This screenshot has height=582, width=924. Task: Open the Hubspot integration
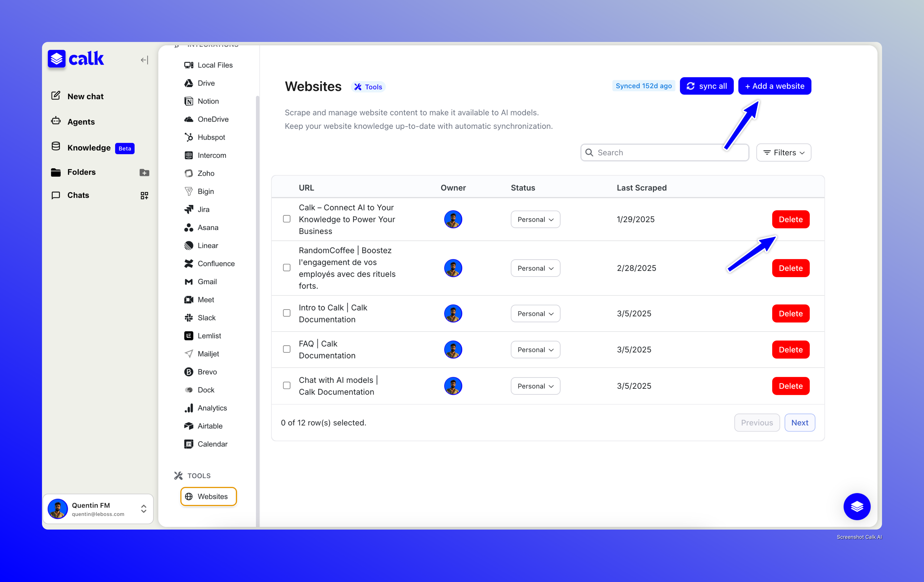click(x=211, y=137)
